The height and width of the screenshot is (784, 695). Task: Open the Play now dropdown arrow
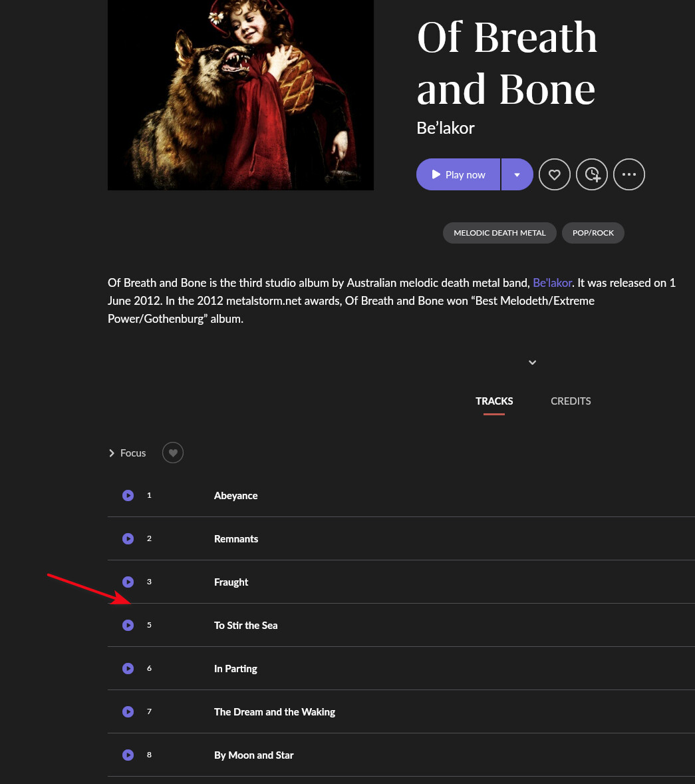pos(517,174)
